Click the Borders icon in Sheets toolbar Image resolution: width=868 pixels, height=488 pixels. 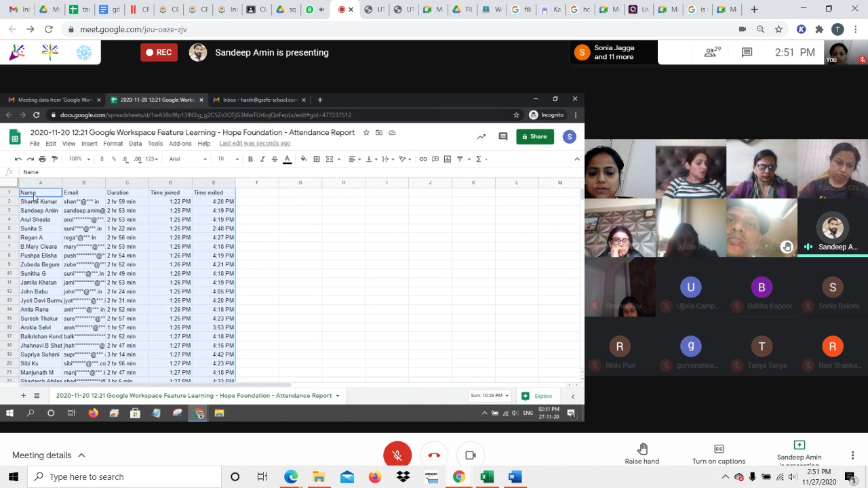coord(317,159)
